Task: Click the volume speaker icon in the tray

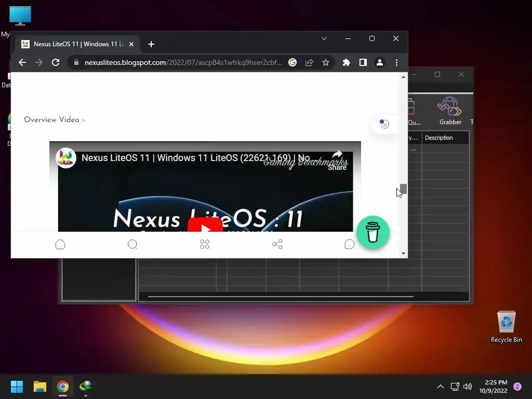Action: [468, 387]
